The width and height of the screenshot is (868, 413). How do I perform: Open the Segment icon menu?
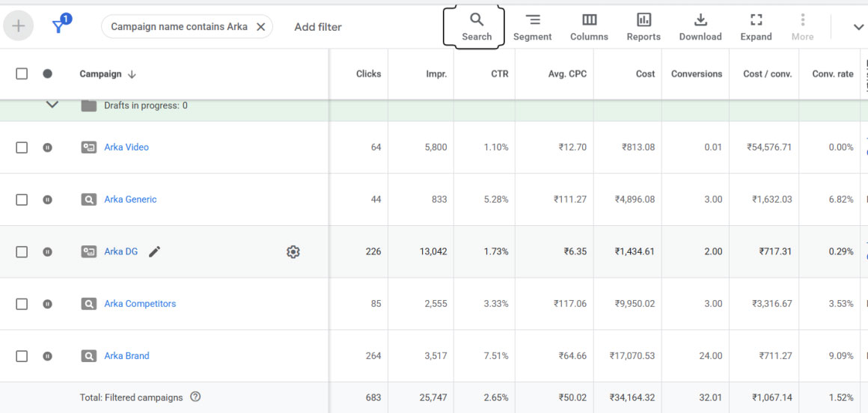click(x=532, y=20)
